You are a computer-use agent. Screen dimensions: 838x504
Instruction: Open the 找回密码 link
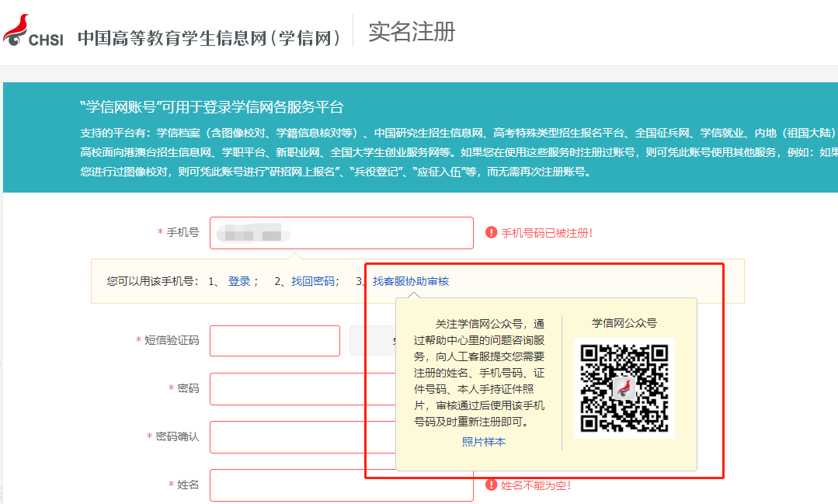pos(312,281)
